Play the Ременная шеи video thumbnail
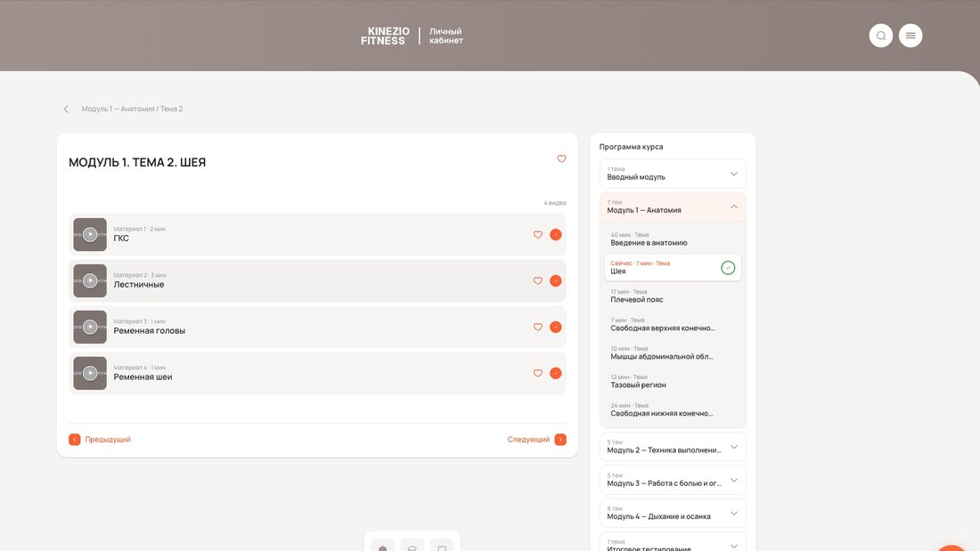980x551 pixels. [x=90, y=374]
